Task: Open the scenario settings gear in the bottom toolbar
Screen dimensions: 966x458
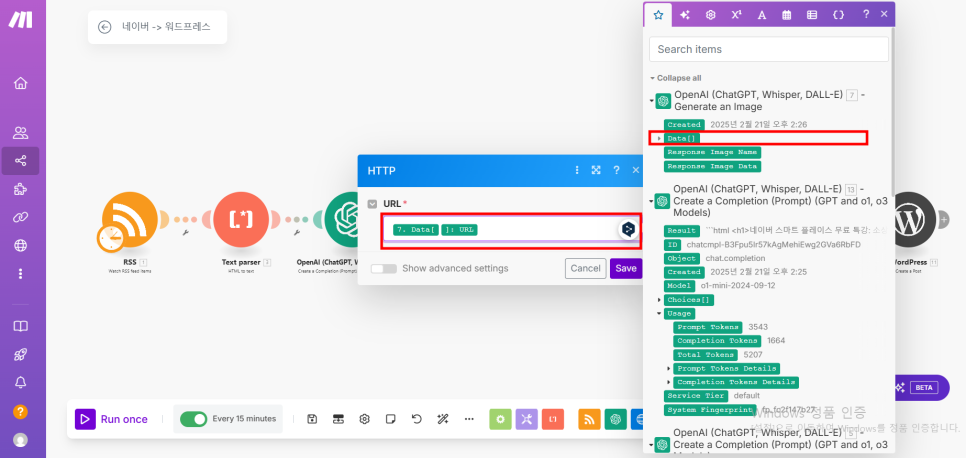Action: pyautogui.click(x=364, y=419)
